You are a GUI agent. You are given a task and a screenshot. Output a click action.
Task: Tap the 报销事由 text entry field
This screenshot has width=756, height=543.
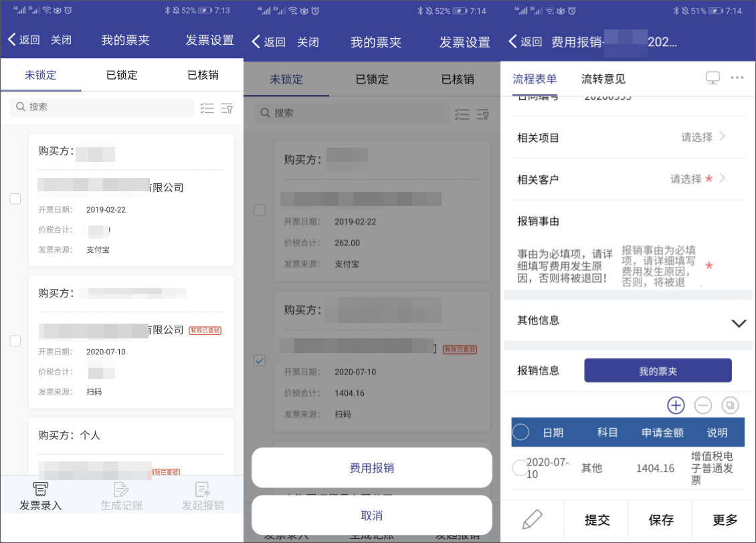tap(659, 265)
